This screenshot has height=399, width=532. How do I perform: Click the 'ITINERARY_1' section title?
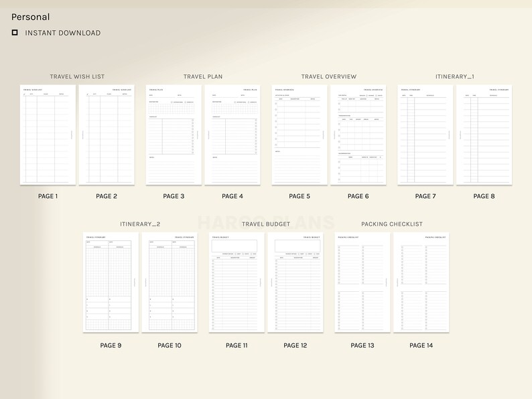(x=455, y=76)
